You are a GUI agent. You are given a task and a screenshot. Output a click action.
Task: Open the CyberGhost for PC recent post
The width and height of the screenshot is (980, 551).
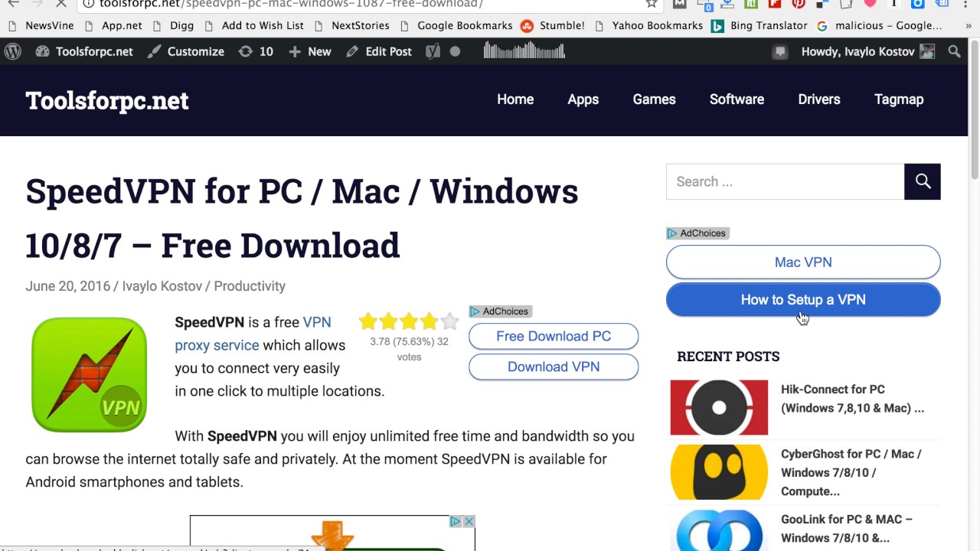(851, 472)
